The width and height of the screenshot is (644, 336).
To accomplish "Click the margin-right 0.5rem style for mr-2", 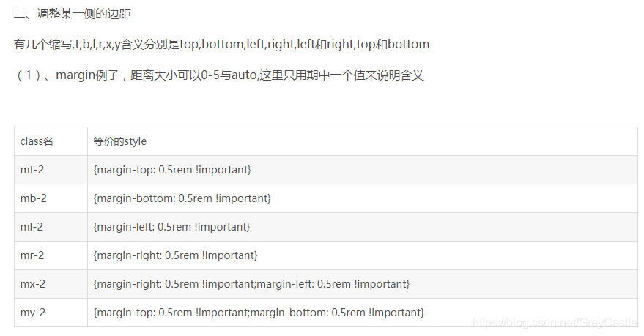I will pyautogui.click(x=175, y=255).
